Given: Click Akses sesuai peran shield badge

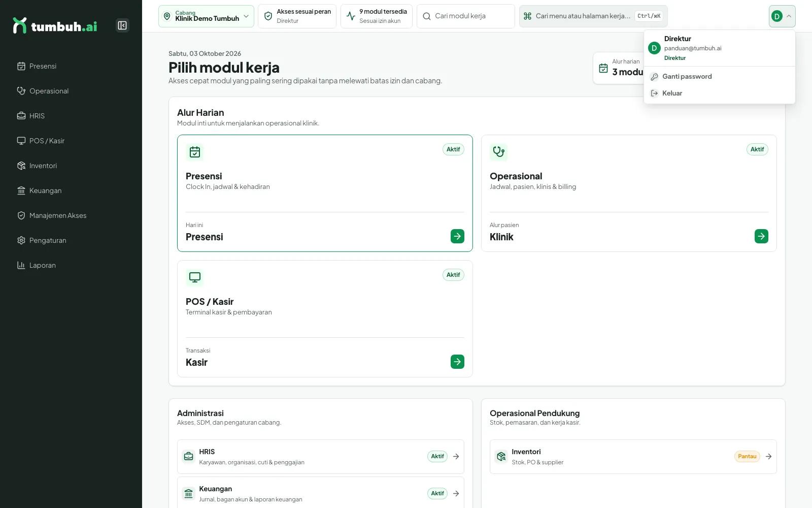Looking at the screenshot, I should pyautogui.click(x=297, y=16).
